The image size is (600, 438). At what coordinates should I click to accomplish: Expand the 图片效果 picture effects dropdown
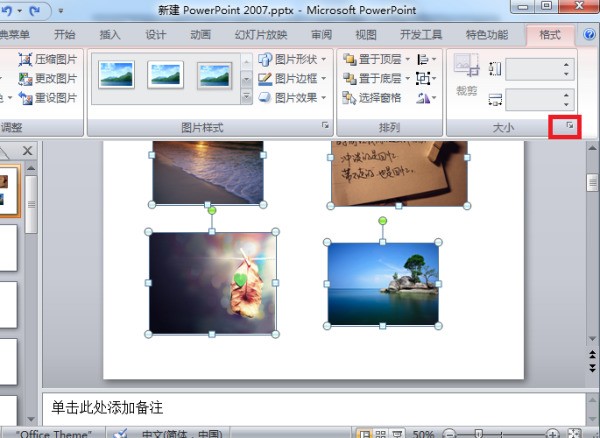[325, 98]
